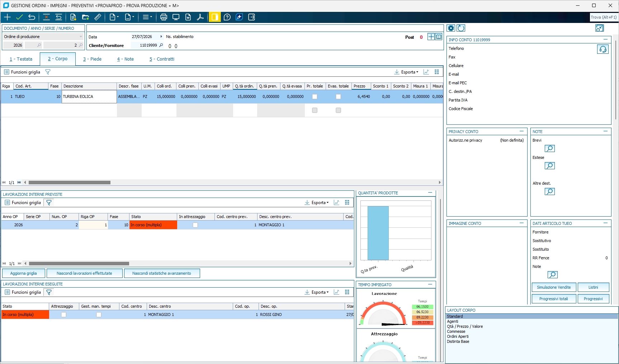
Task: Click the Aggiorna griglia button
Action: (x=24, y=273)
